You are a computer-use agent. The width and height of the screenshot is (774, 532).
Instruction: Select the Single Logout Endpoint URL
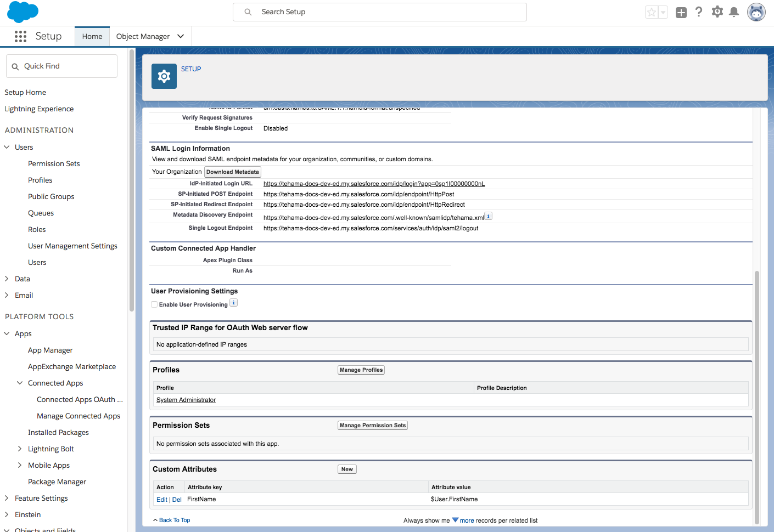pyautogui.click(x=371, y=228)
